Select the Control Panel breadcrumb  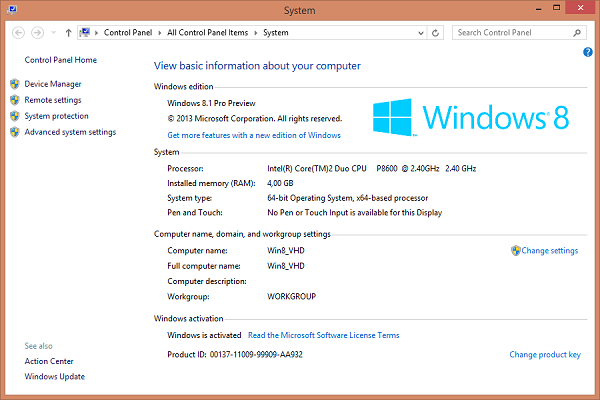tap(128, 33)
